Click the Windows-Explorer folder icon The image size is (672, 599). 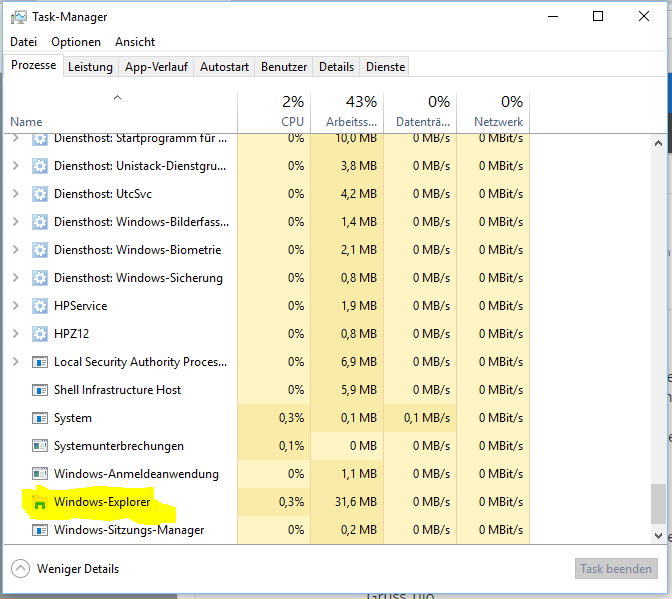point(39,502)
